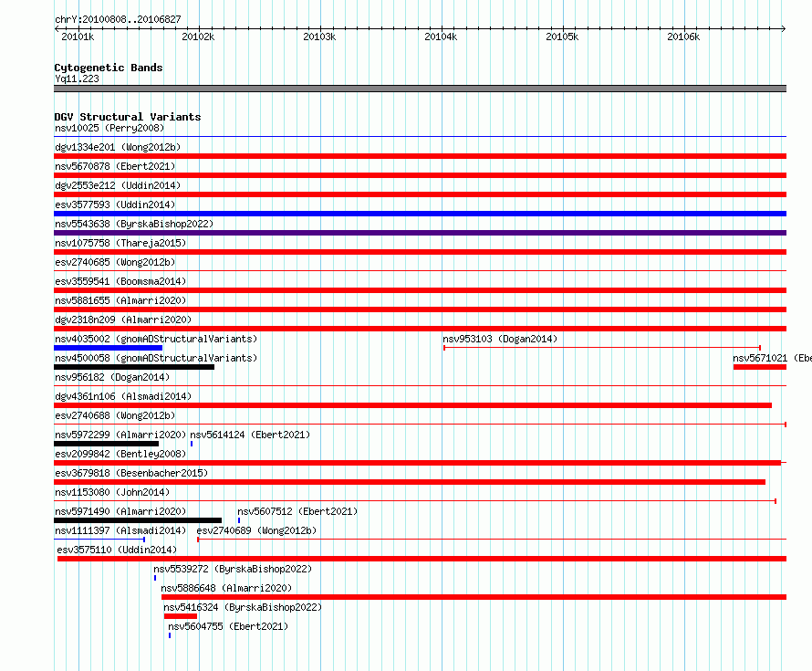
Task: Open the nsv5886648 (Almarri2020) variant label
Action: pos(226,588)
